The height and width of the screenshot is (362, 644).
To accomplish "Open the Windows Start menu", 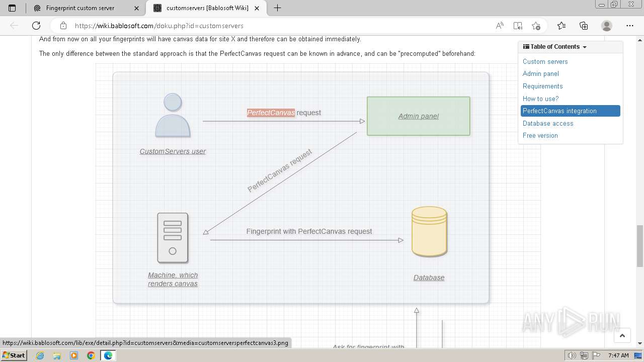I will tap(14, 355).
